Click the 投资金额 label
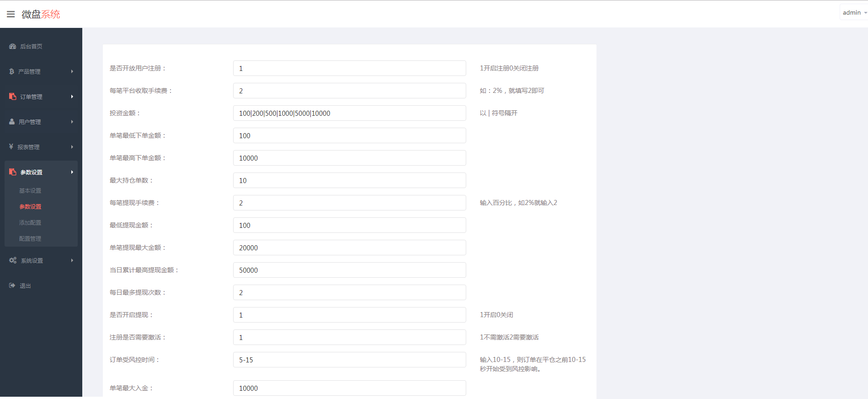 click(x=125, y=113)
